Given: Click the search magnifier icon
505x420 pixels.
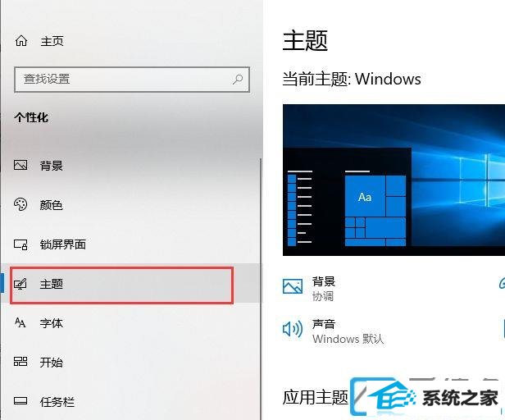Looking at the screenshot, I should pos(238,79).
